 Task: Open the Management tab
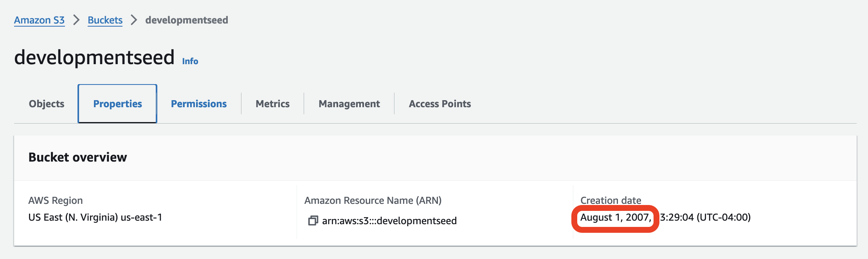point(349,104)
